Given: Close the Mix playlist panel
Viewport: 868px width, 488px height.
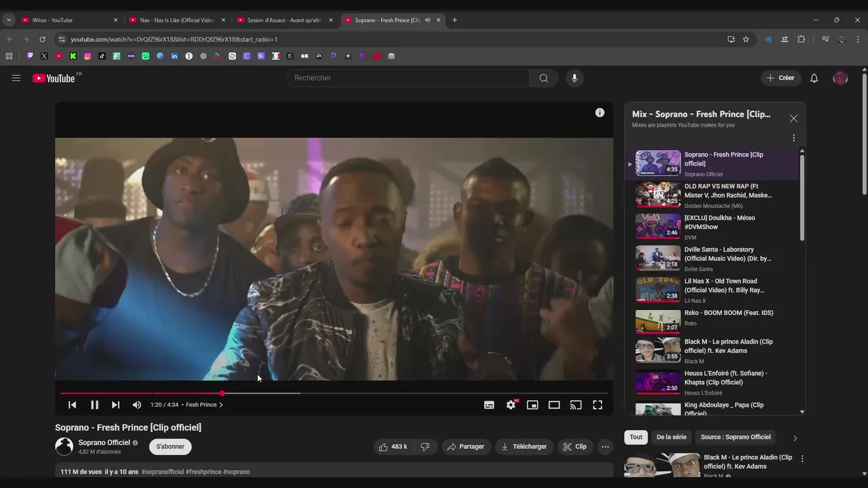Looking at the screenshot, I should click(x=793, y=119).
